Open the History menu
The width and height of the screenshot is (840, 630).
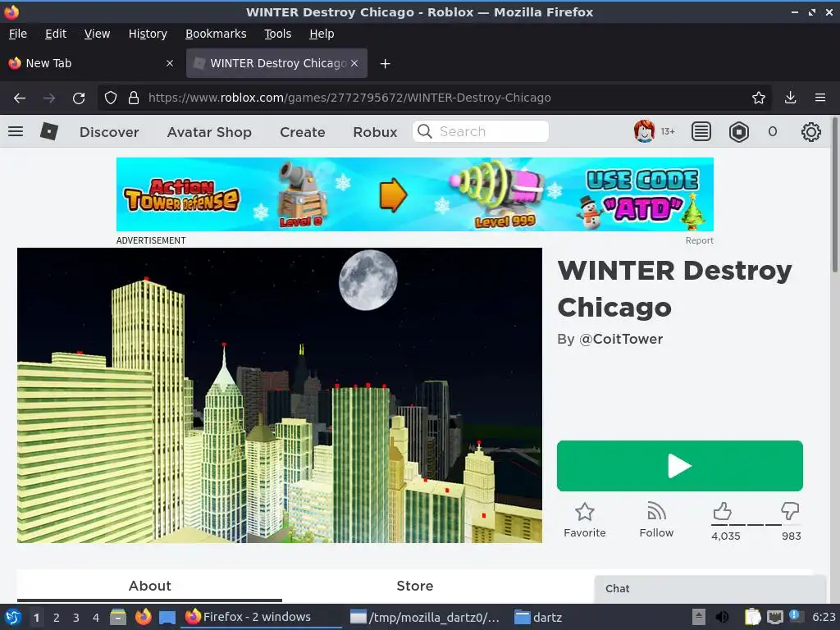pyautogui.click(x=148, y=34)
